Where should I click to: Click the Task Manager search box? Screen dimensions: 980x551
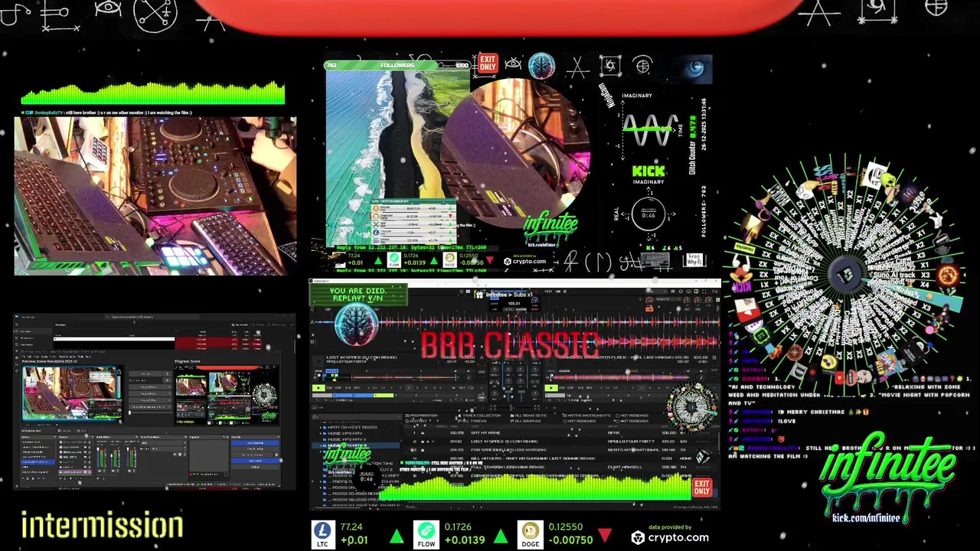152,317
